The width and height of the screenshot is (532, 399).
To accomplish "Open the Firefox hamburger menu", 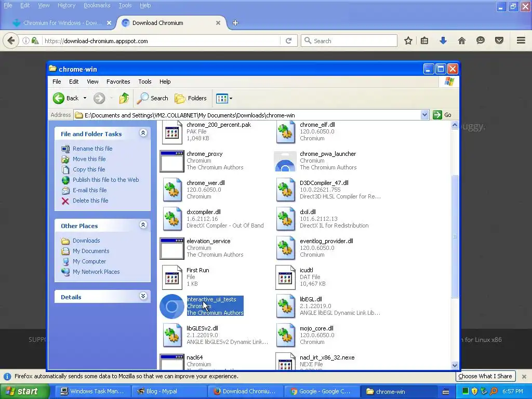I will (x=521, y=41).
